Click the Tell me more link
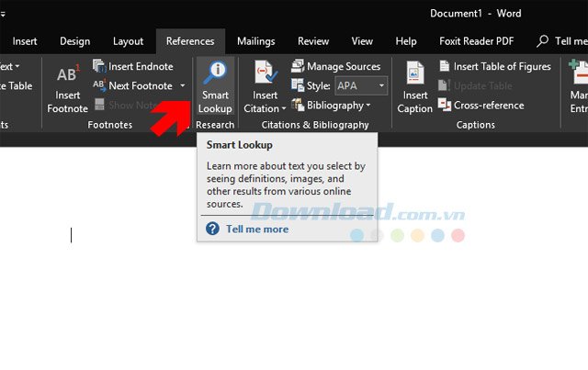The width and height of the screenshot is (588, 370). (x=257, y=229)
